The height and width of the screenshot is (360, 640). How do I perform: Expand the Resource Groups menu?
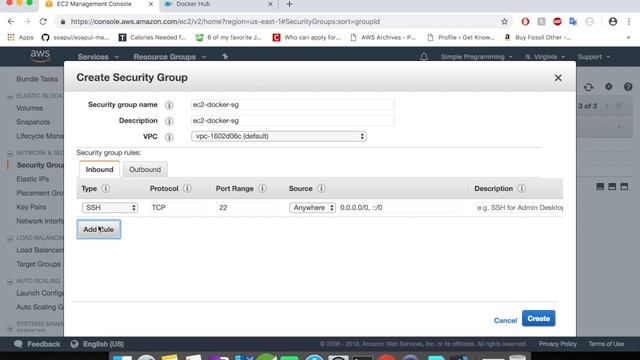(170, 57)
